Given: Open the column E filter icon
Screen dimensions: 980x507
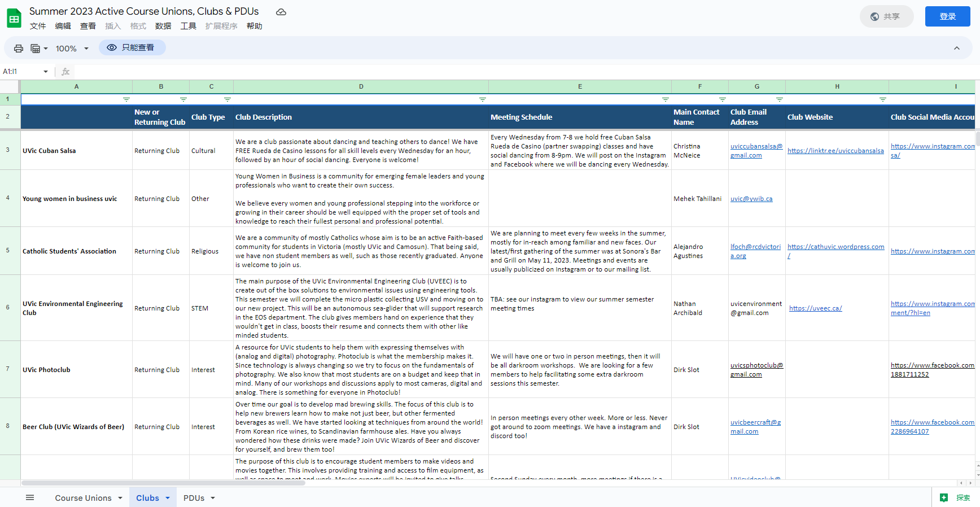Looking at the screenshot, I should coord(666,99).
